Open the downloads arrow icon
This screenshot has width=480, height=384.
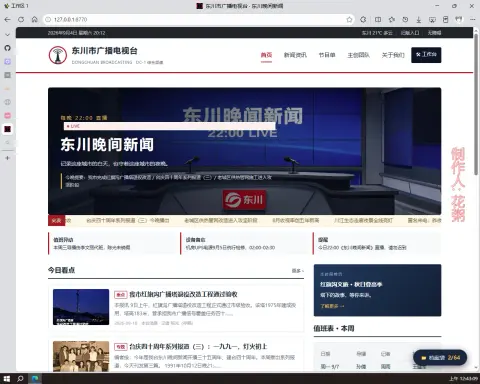pyautogui.click(x=419, y=20)
